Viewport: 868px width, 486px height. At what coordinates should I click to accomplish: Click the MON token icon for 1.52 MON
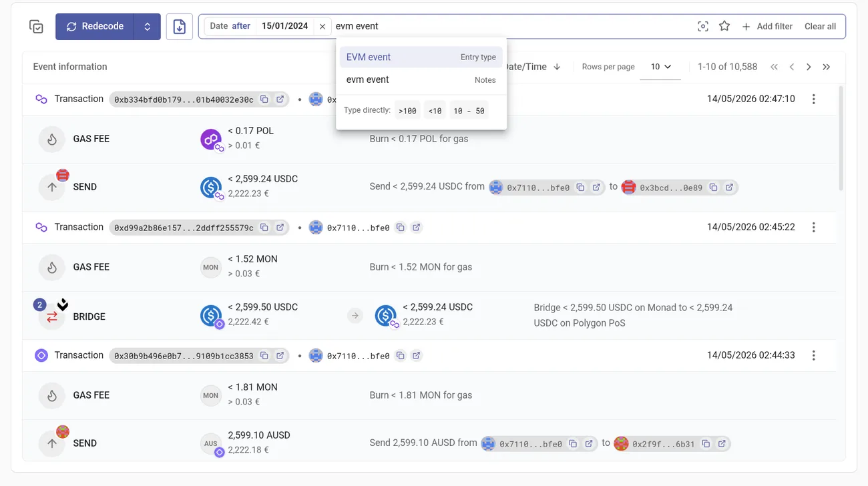point(211,267)
